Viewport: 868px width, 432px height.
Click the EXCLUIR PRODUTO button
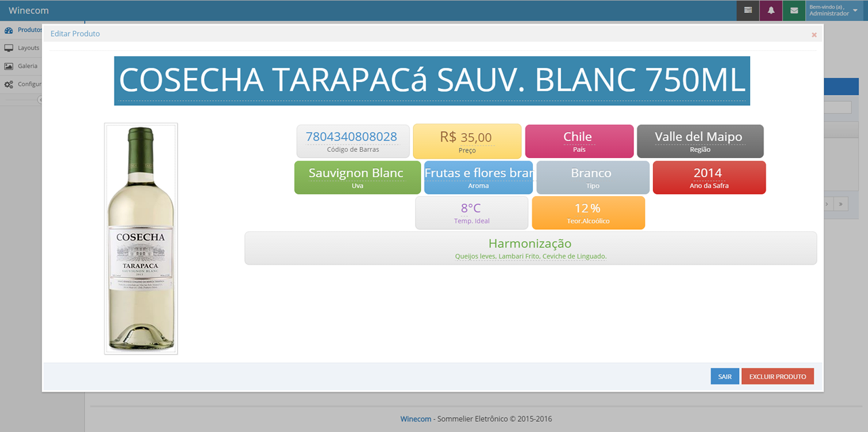tap(777, 376)
